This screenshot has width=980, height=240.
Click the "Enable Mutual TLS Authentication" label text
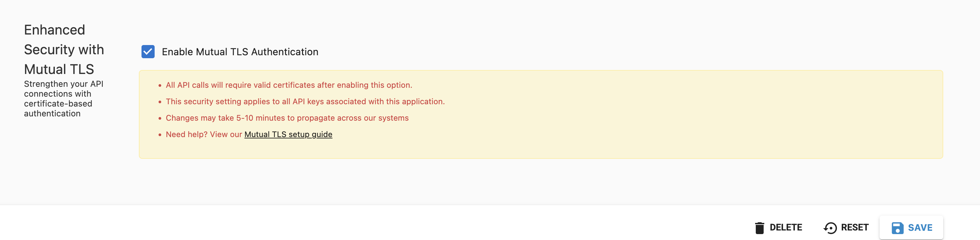point(240,52)
